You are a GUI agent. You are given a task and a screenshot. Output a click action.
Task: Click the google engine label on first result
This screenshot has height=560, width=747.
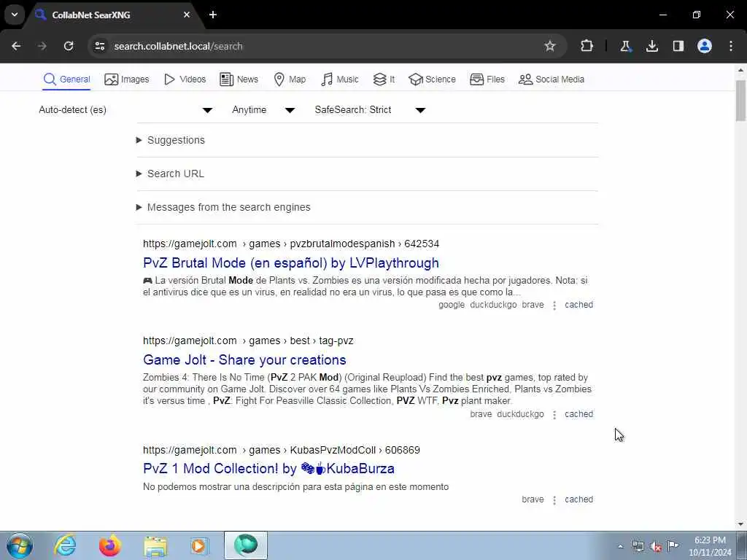click(x=451, y=305)
